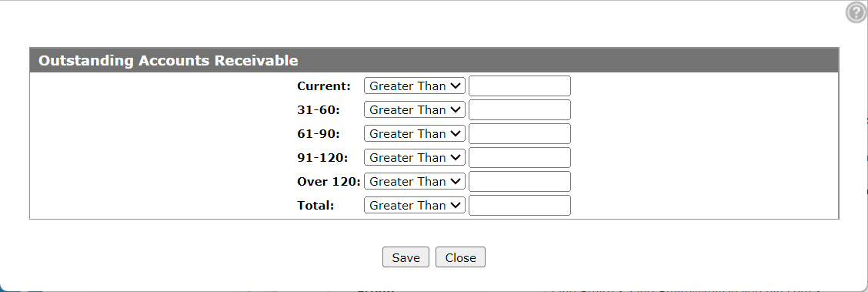Viewport: 868px width, 292px height.
Task: Expand the 31-60 Greater Than dropdown
Action: tap(415, 109)
